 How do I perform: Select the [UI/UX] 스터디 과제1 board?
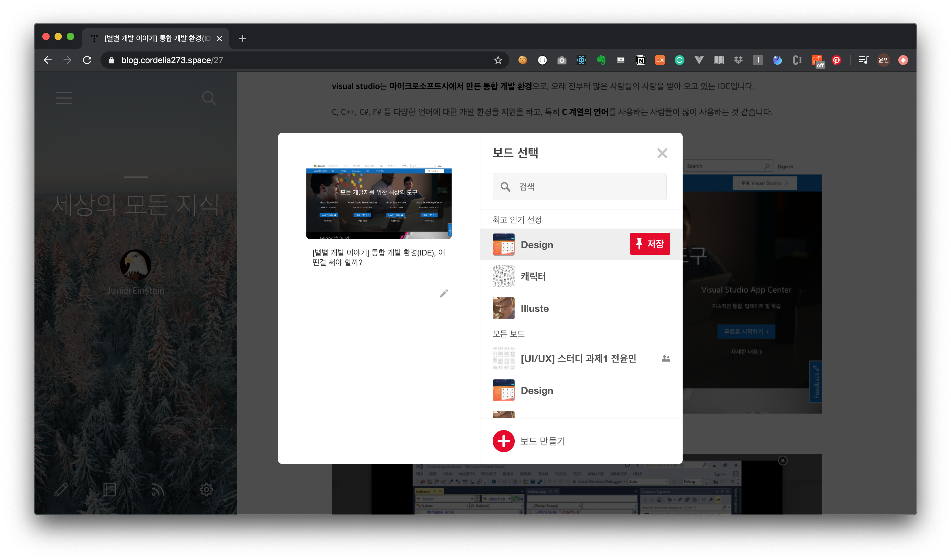tap(578, 358)
